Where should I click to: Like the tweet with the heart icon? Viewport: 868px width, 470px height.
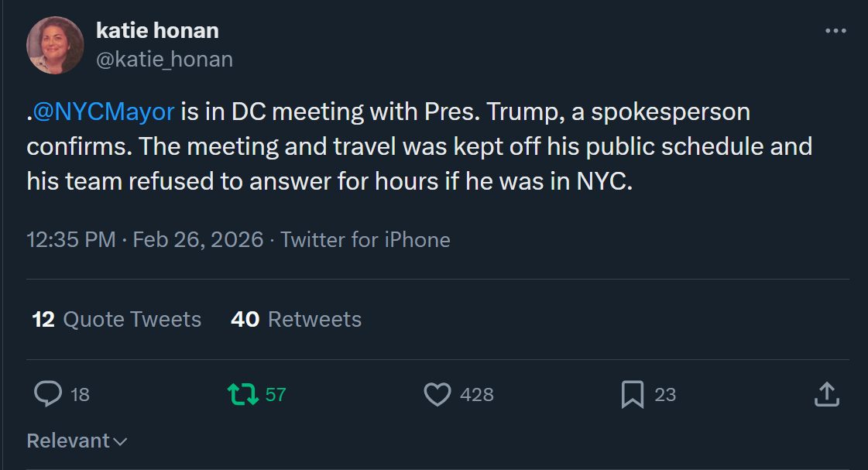437,394
